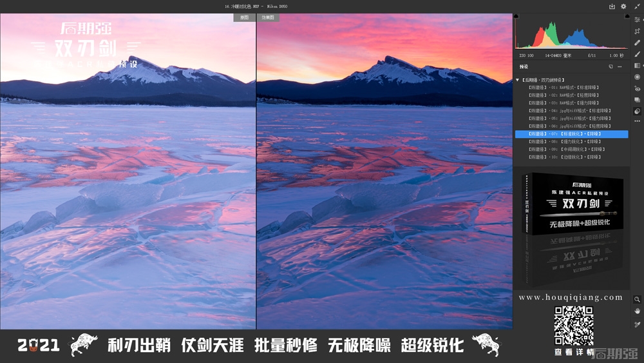Click the ISO 100 readout
This screenshot has width=644, height=363.
coord(526,55)
